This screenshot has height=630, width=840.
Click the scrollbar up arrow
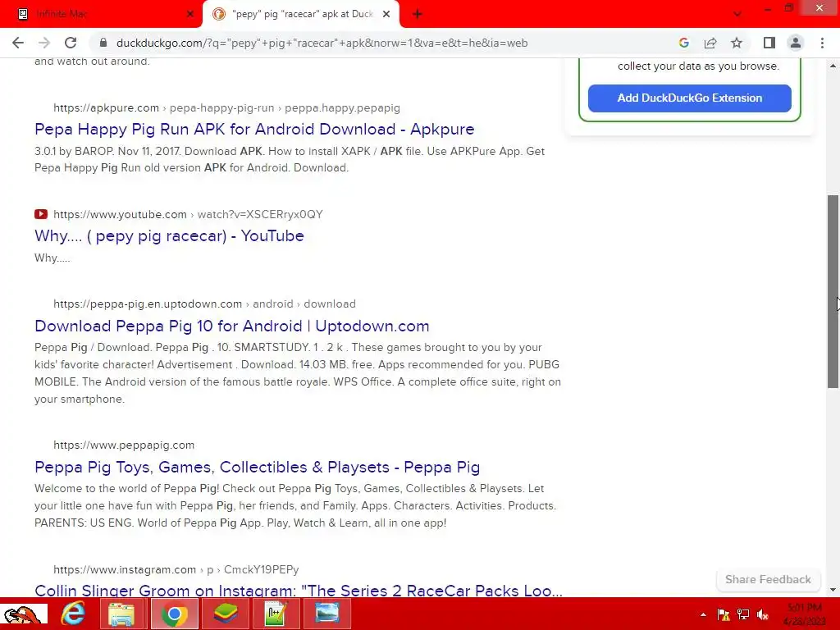pyautogui.click(x=833, y=66)
